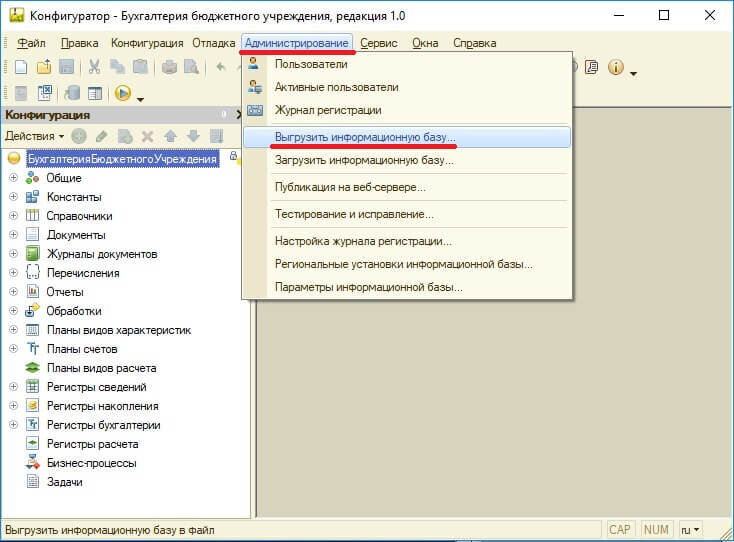
Task: Click the Copy-add icon in Конфигурация panel
Action: pyautogui.click(x=125, y=136)
